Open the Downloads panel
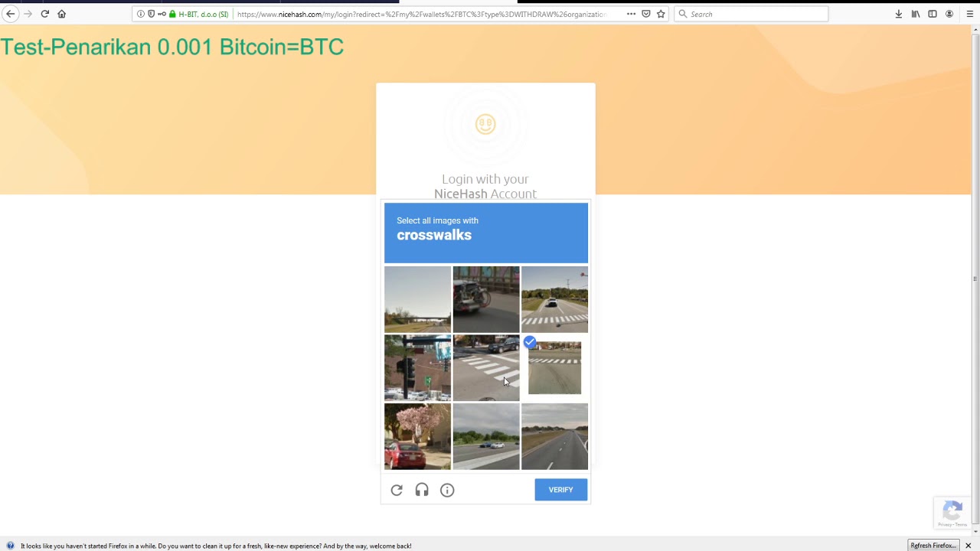The width and height of the screenshot is (980, 551). tap(899, 14)
